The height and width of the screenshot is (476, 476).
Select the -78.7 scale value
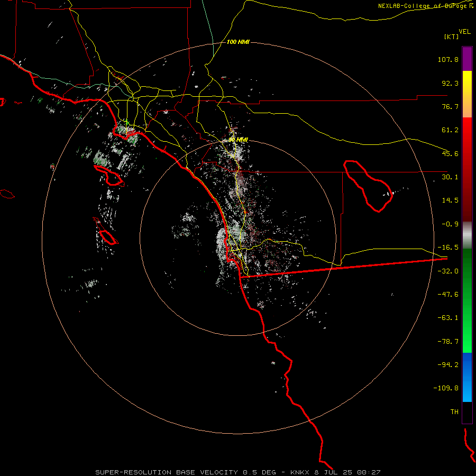[448, 342]
